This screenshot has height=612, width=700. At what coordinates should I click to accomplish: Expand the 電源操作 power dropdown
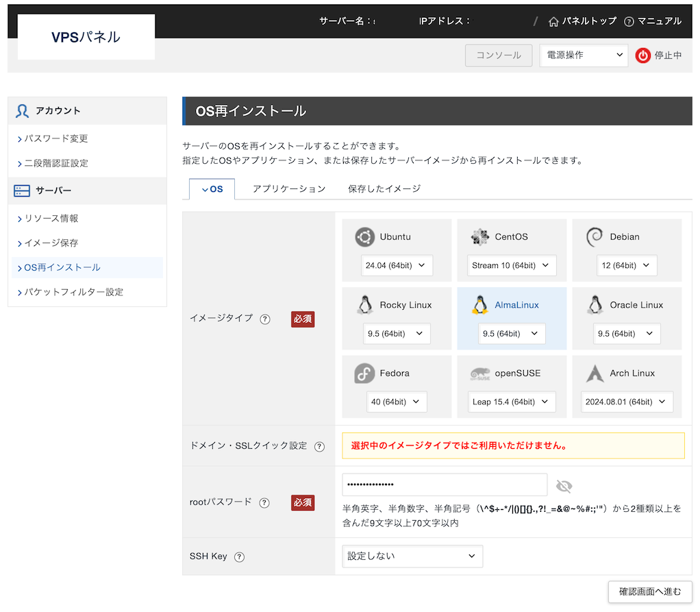(584, 56)
